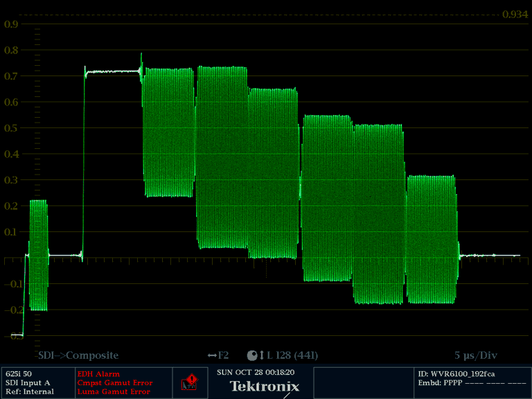Click the 0.934 cursor level readout
This screenshot has width=532, height=399.
point(515,15)
